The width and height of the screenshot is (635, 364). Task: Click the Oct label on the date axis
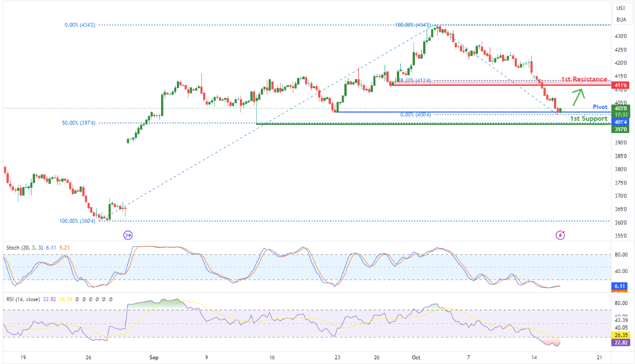(x=416, y=357)
